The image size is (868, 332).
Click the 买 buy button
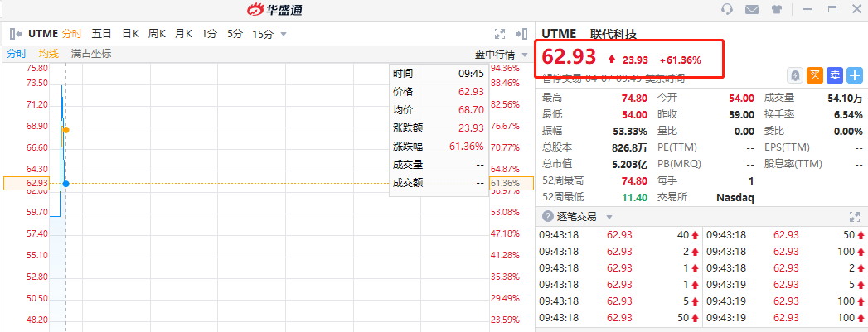coord(815,75)
